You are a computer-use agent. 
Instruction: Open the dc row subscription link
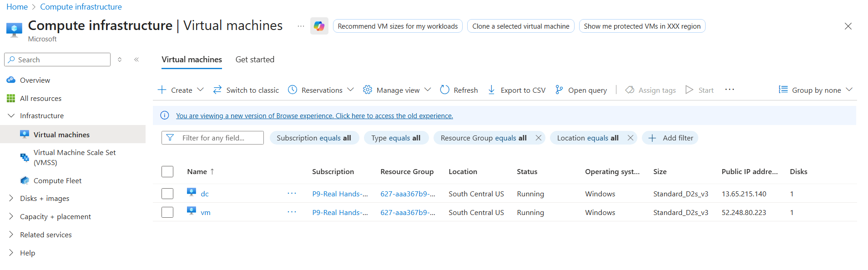tap(340, 194)
